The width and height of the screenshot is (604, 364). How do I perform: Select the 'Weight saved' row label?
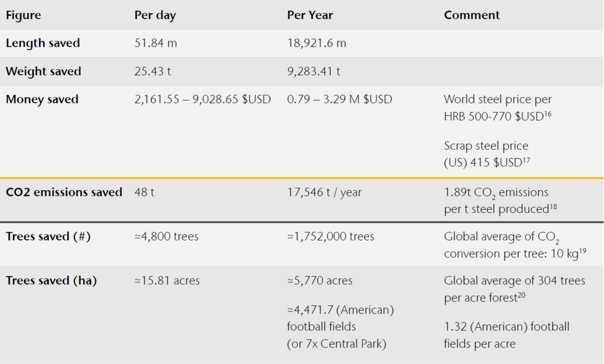pyautogui.click(x=43, y=71)
